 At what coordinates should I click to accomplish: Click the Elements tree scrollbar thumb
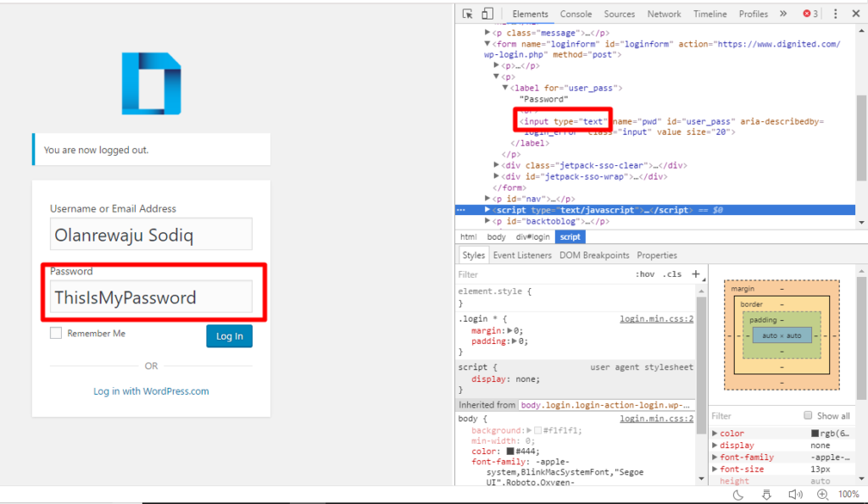pyautogui.click(x=861, y=138)
